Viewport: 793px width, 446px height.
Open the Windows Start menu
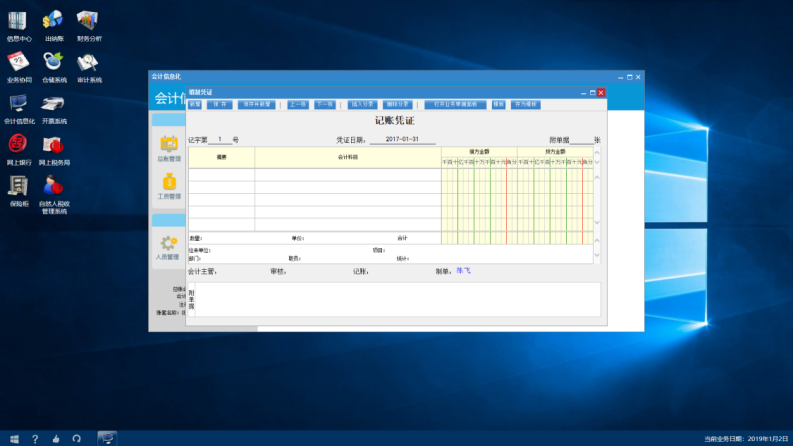click(x=14, y=439)
